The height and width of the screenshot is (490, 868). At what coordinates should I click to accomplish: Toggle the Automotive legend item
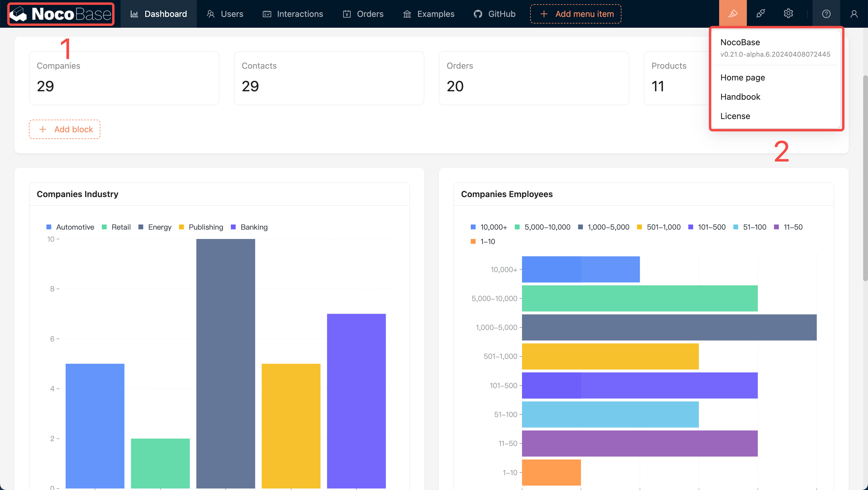[70, 227]
